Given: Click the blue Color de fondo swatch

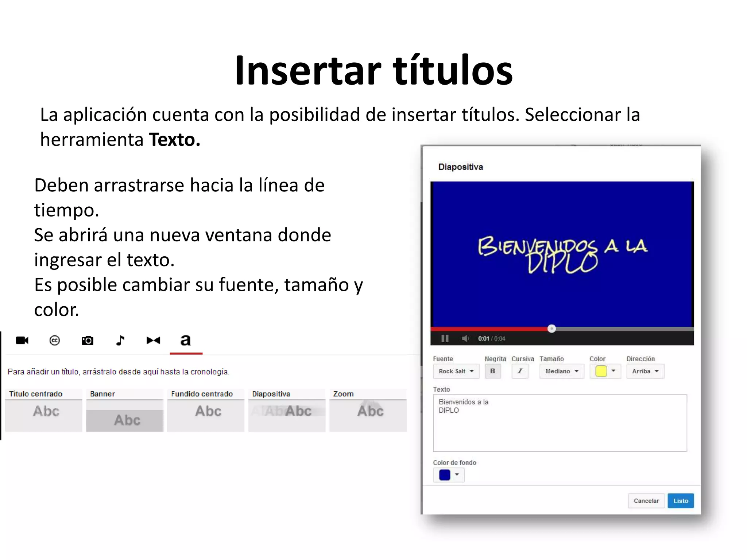Looking at the screenshot, I should click(445, 475).
